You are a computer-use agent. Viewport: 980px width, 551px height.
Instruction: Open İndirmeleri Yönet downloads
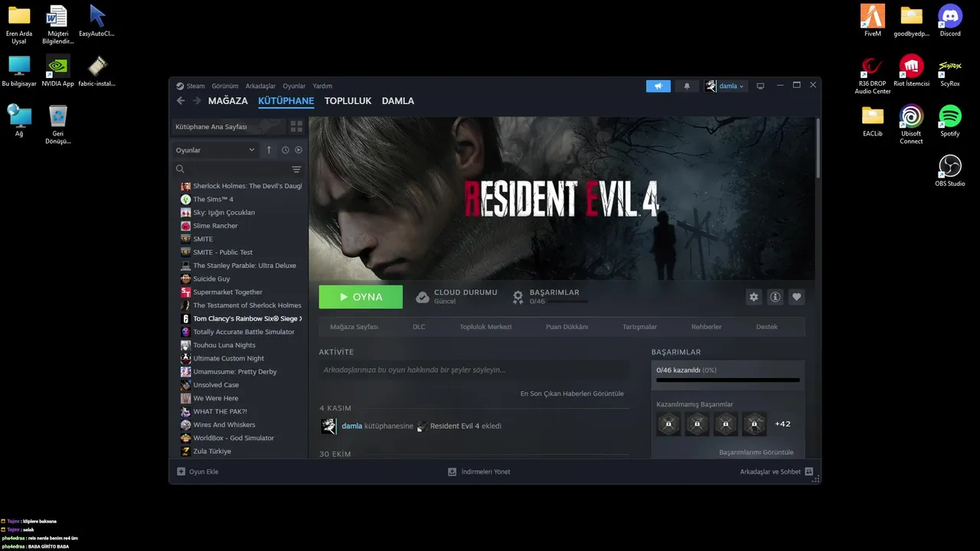point(479,471)
